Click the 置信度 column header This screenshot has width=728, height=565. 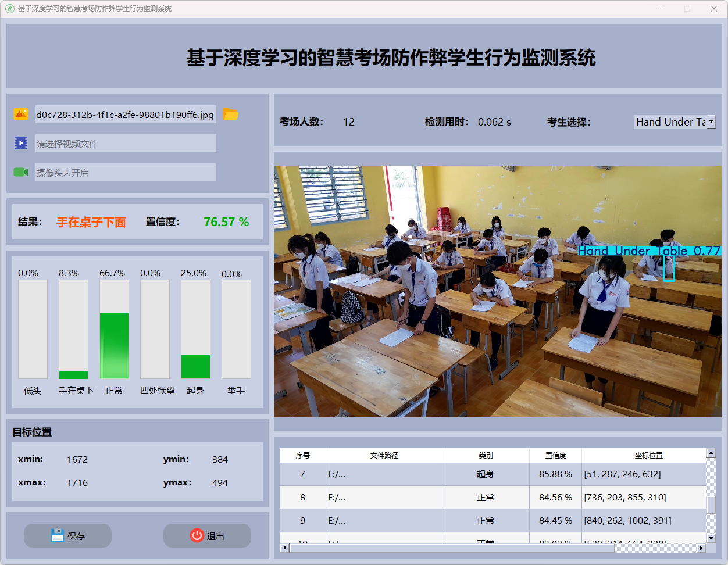[x=555, y=456]
